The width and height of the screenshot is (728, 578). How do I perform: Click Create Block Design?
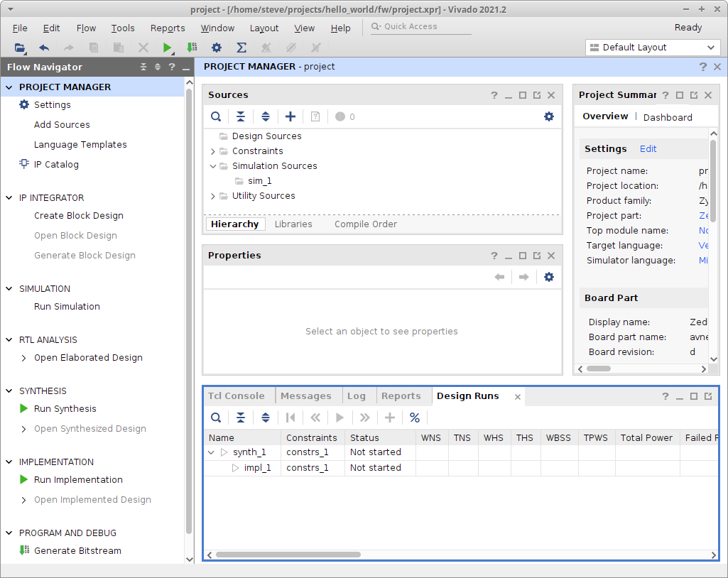tap(79, 216)
